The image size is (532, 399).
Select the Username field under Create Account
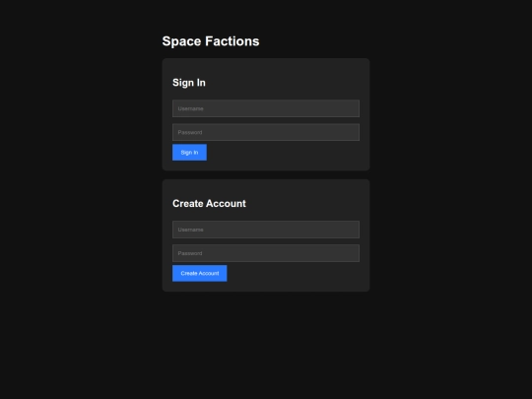[266, 230]
